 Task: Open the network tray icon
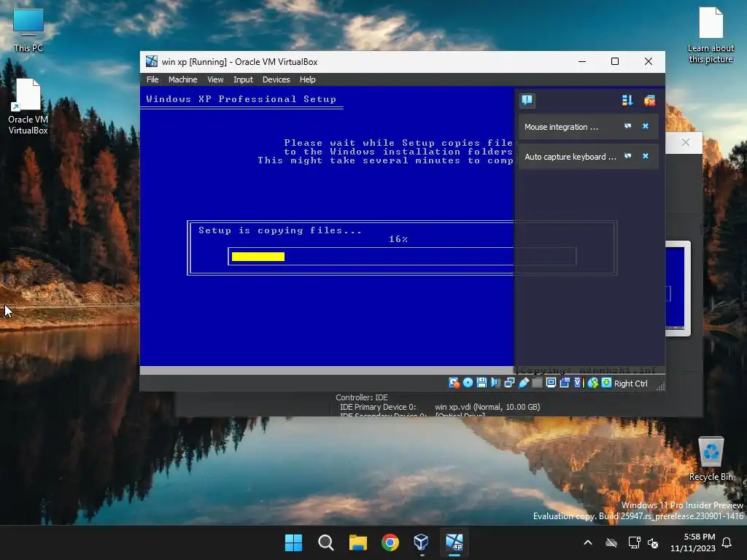(634, 542)
